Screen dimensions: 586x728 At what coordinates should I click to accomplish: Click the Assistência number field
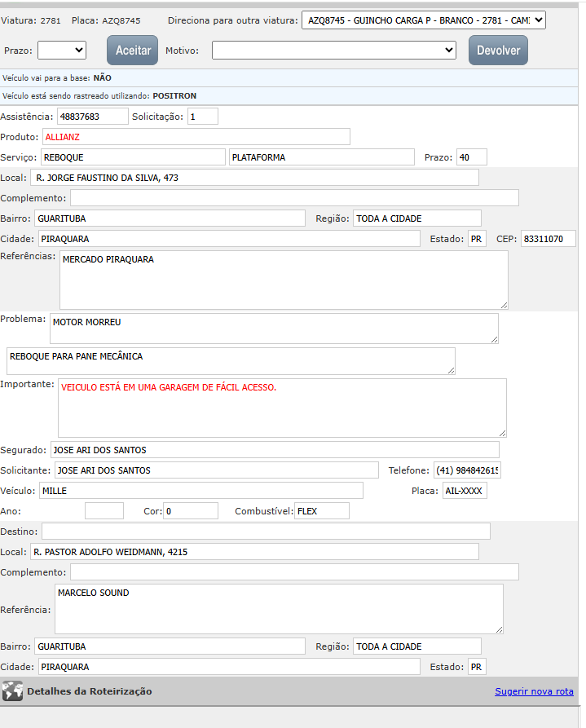(92, 117)
